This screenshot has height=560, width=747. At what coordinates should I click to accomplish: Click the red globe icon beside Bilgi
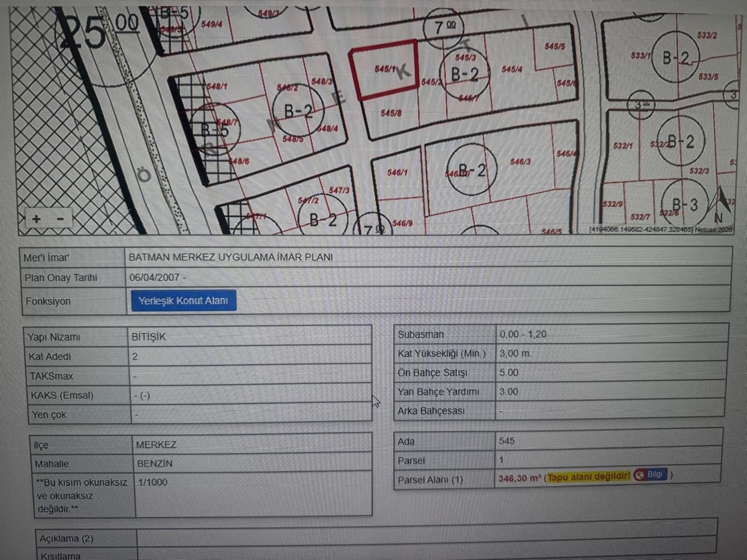(640, 475)
